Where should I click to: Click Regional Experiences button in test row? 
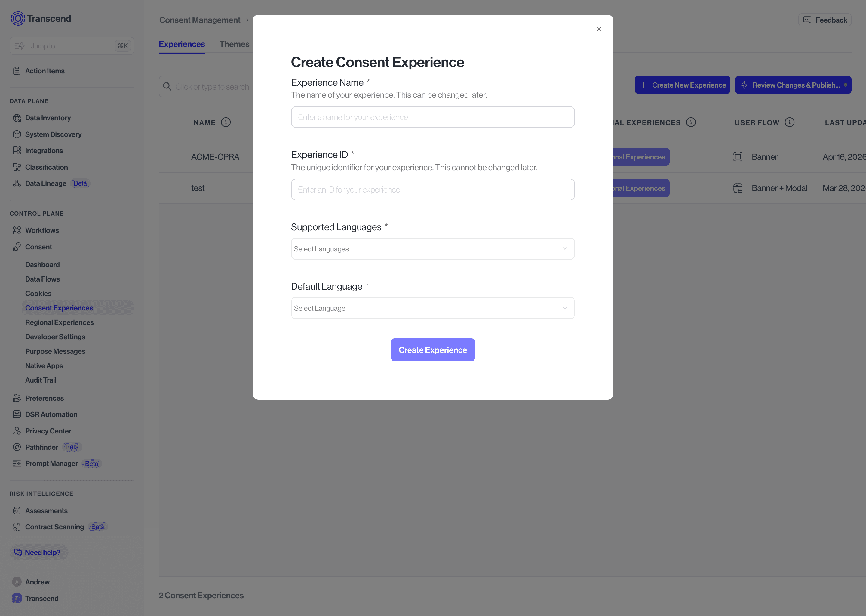641,188
